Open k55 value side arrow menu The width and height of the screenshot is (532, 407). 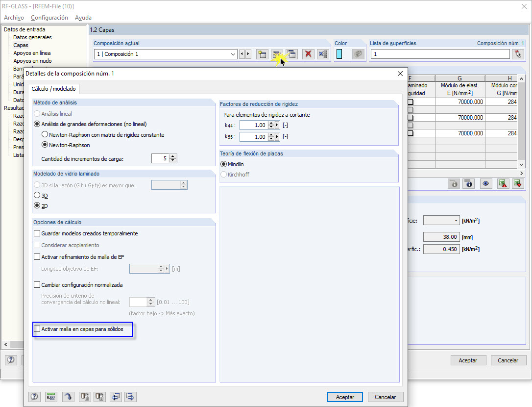pos(277,137)
